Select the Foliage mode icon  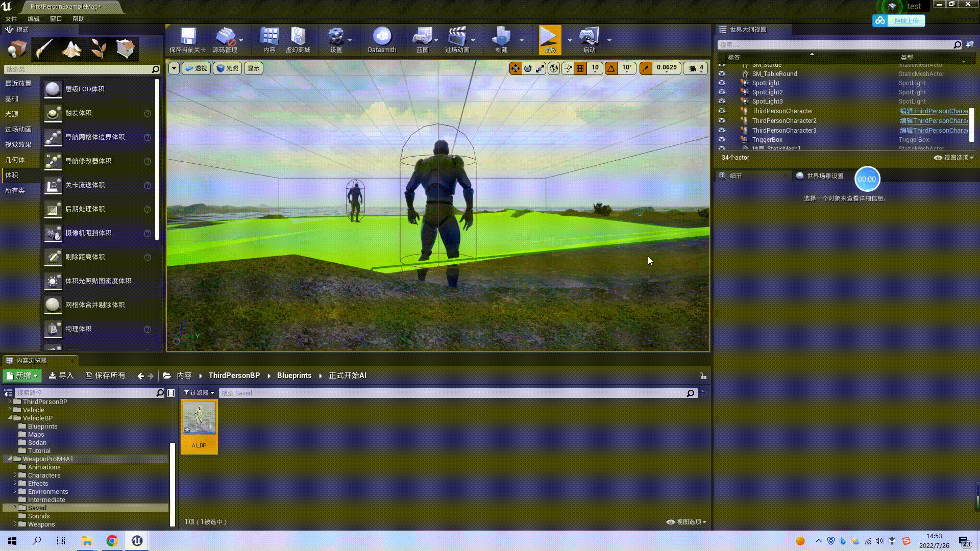point(98,49)
